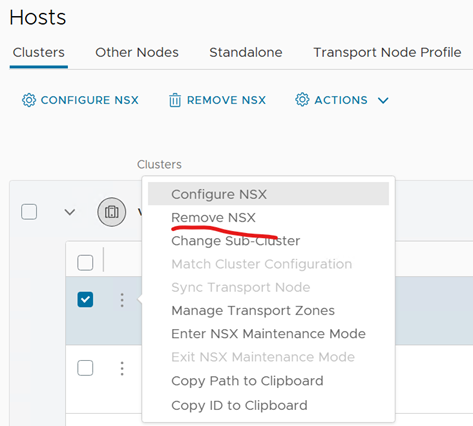Open the three-dot menu on the checked host row

[122, 300]
